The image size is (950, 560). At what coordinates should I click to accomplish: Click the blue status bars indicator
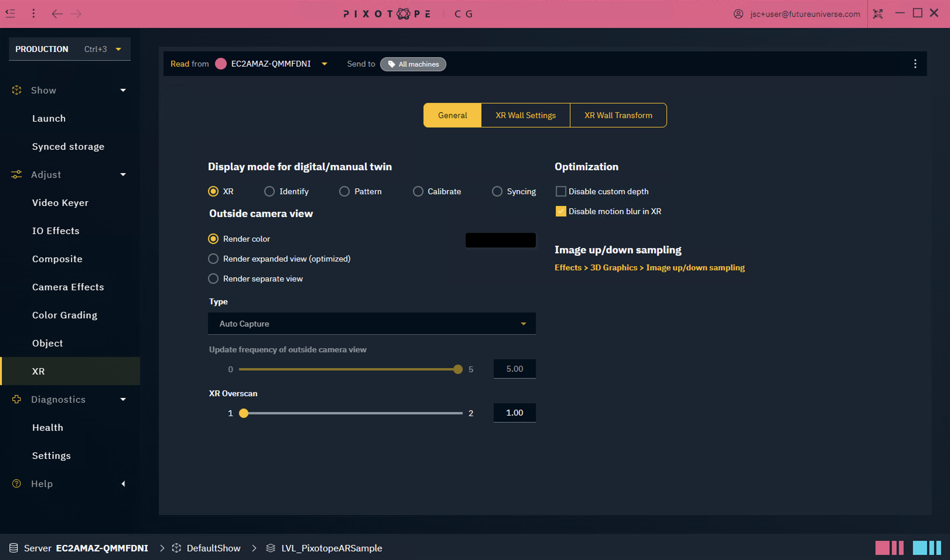927,548
